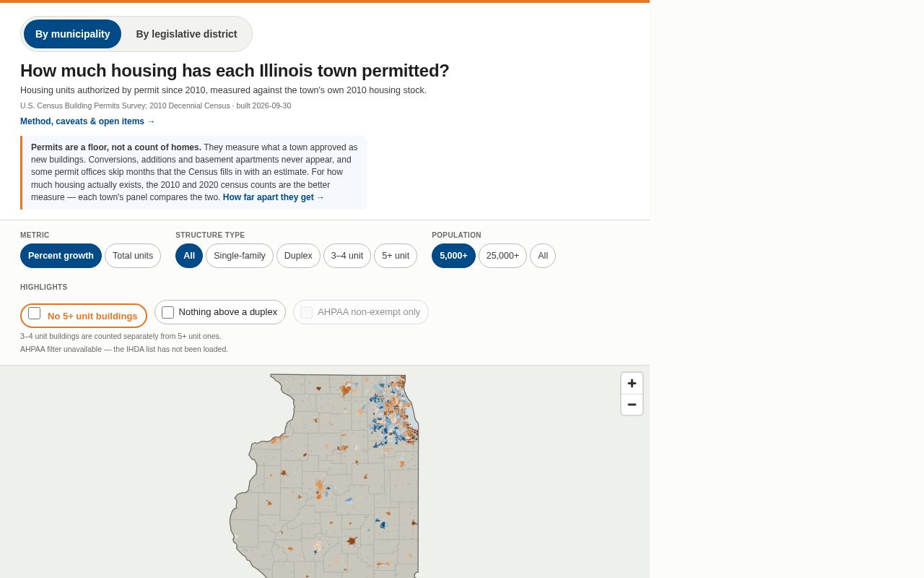924x578 pixels.
Task: Click the U.S. Census Building Permits Survey source line
Action: (156, 105)
